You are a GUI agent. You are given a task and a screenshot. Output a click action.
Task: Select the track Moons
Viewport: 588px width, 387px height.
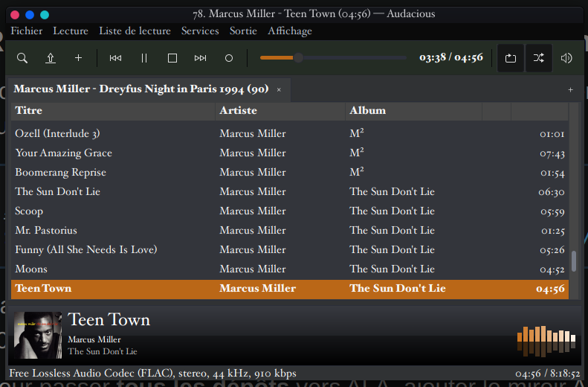(x=31, y=269)
